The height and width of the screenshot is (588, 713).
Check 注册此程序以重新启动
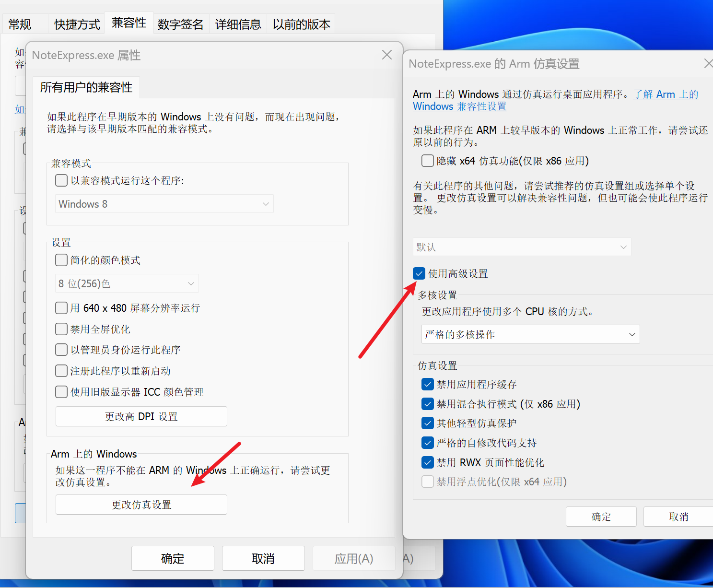[x=61, y=371]
